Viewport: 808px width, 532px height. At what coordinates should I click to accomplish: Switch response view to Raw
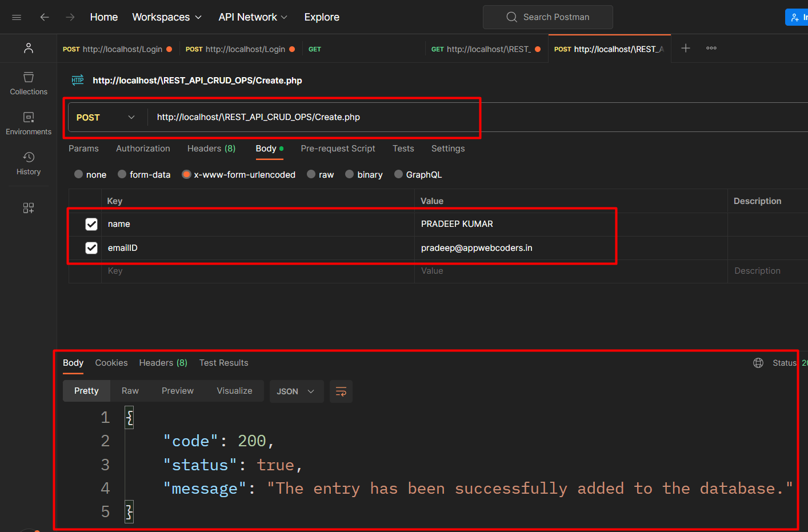130,391
